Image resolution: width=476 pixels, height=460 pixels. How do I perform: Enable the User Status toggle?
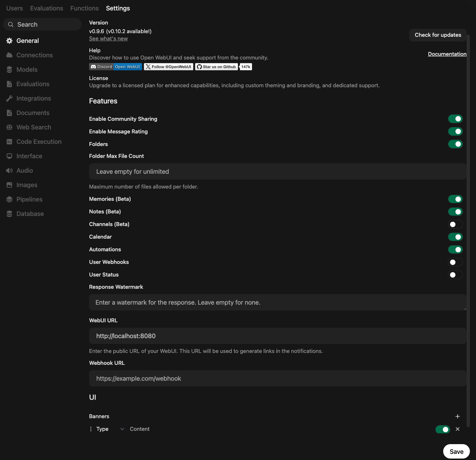click(x=455, y=275)
